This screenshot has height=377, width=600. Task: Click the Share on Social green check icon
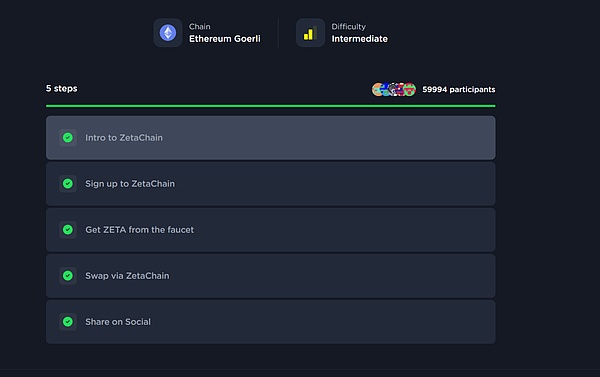(68, 322)
